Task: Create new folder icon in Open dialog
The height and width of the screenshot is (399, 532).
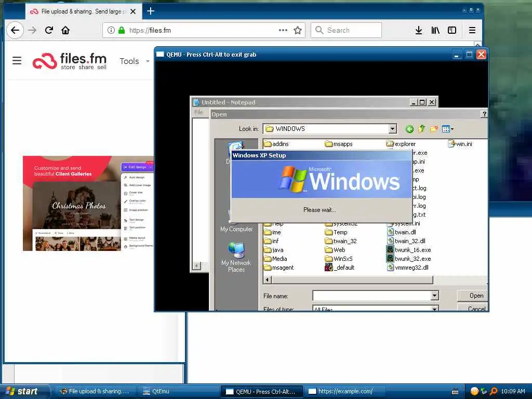Action: click(x=434, y=129)
